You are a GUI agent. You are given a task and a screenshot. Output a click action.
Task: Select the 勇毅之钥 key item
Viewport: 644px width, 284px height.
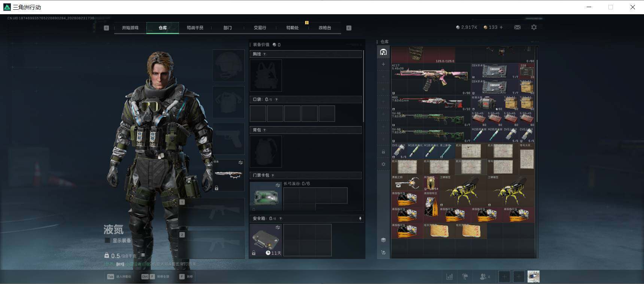[407, 183]
